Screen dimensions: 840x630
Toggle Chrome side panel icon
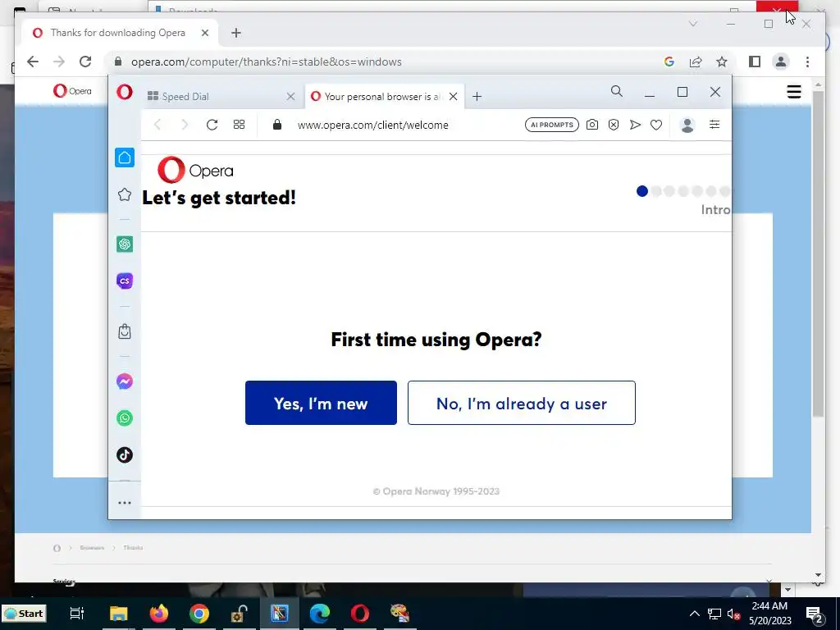(x=755, y=62)
